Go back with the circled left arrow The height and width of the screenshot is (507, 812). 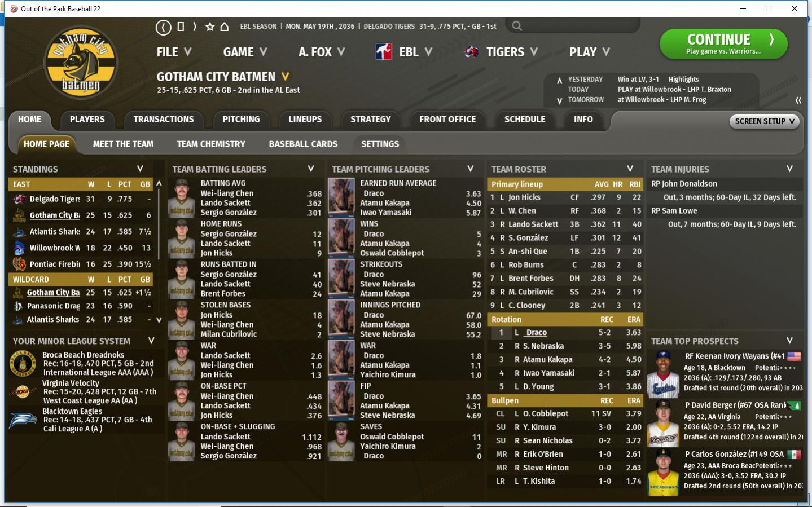pyautogui.click(x=163, y=27)
